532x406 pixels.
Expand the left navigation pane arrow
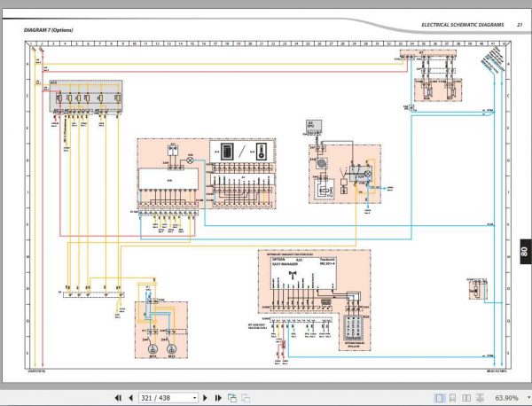[x=3, y=202]
